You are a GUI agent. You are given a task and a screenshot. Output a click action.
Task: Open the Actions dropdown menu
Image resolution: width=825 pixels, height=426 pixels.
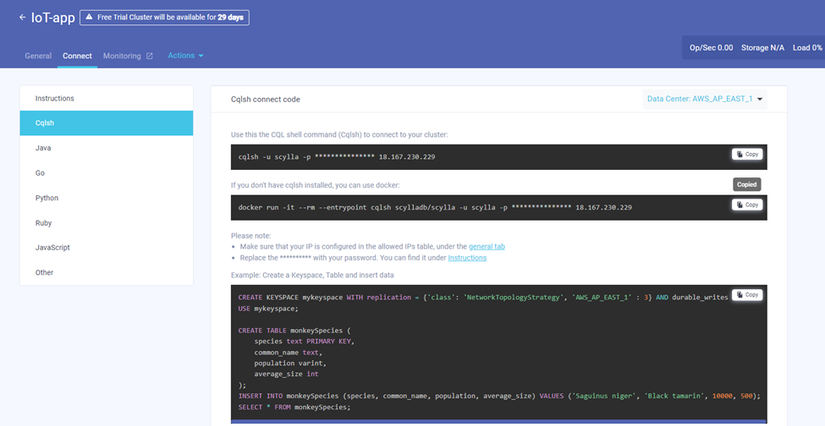click(x=185, y=56)
